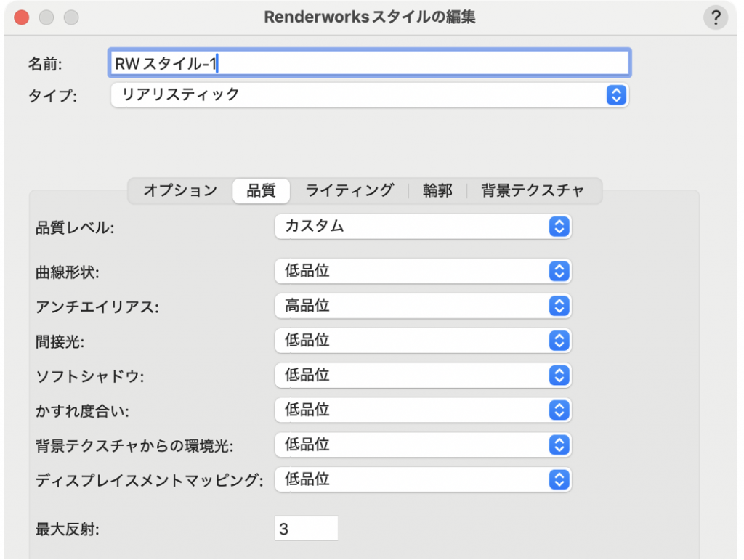
Task: Open the help question mark button
Action: pos(716,17)
